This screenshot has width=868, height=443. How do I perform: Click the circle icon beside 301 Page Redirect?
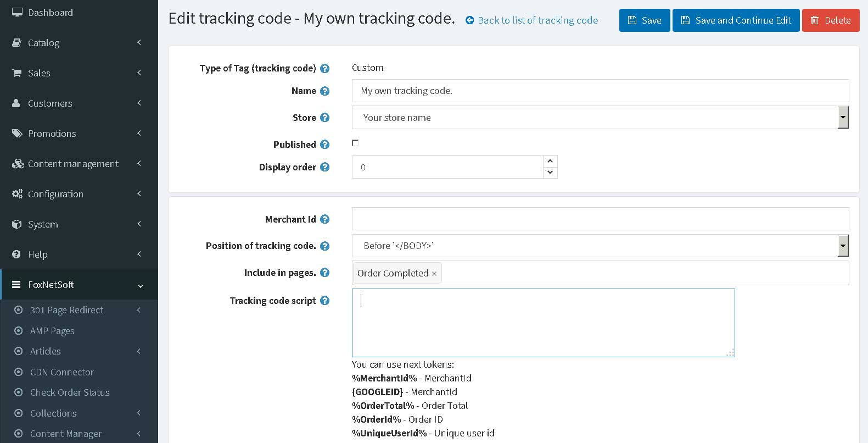pyautogui.click(x=19, y=310)
